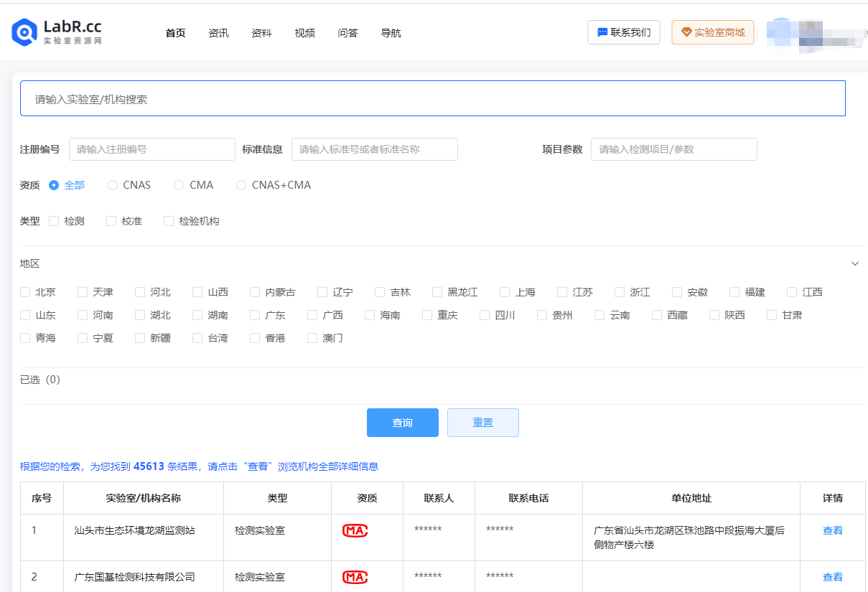Click the 联系电话 column header
The height and width of the screenshot is (592, 868).
coord(528,498)
